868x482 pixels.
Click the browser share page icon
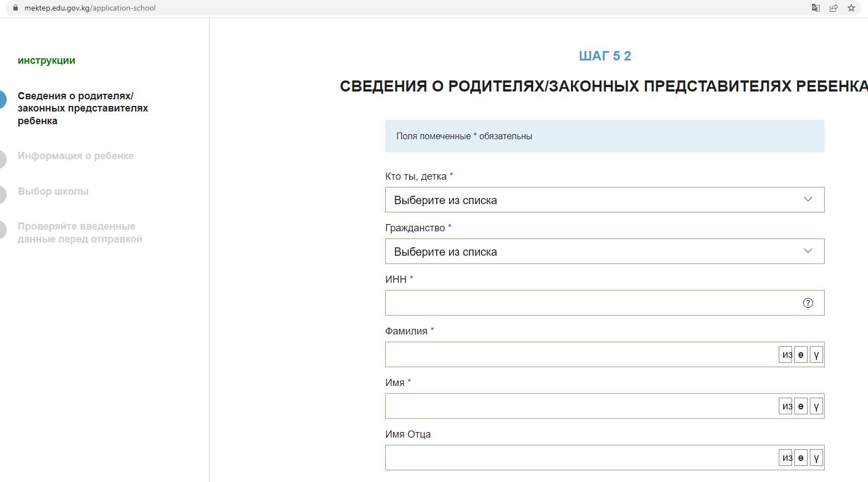click(833, 8)
